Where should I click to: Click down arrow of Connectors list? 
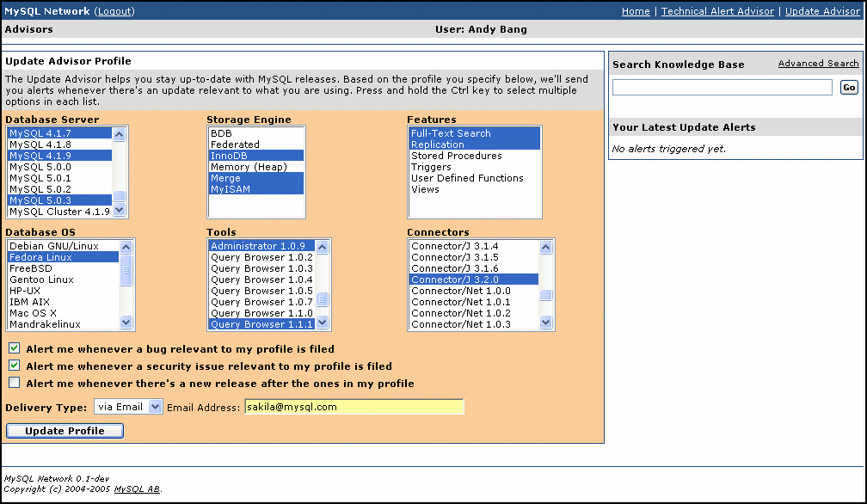[545, 323]
